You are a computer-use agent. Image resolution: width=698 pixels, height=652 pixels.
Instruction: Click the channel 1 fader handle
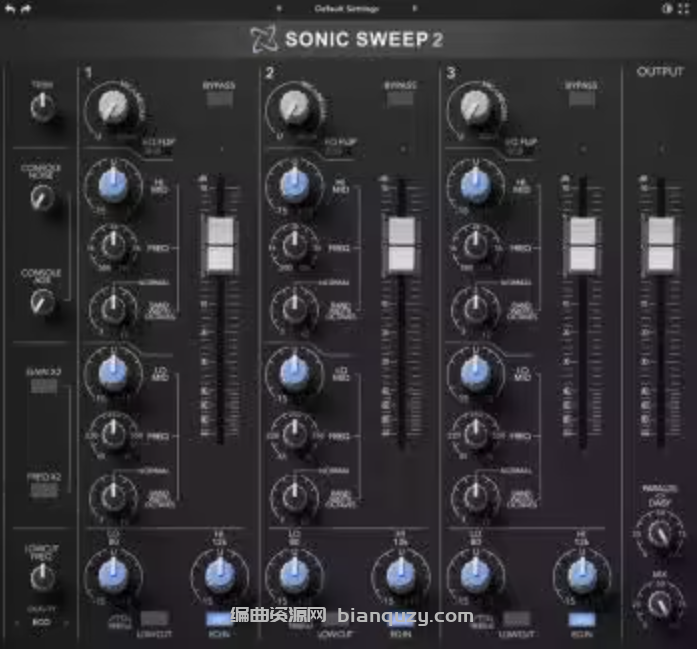tap(220, 244)
